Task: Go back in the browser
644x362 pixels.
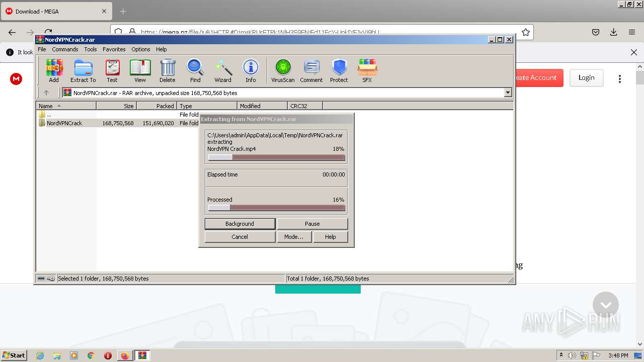Action: click(x=12, y=32)
